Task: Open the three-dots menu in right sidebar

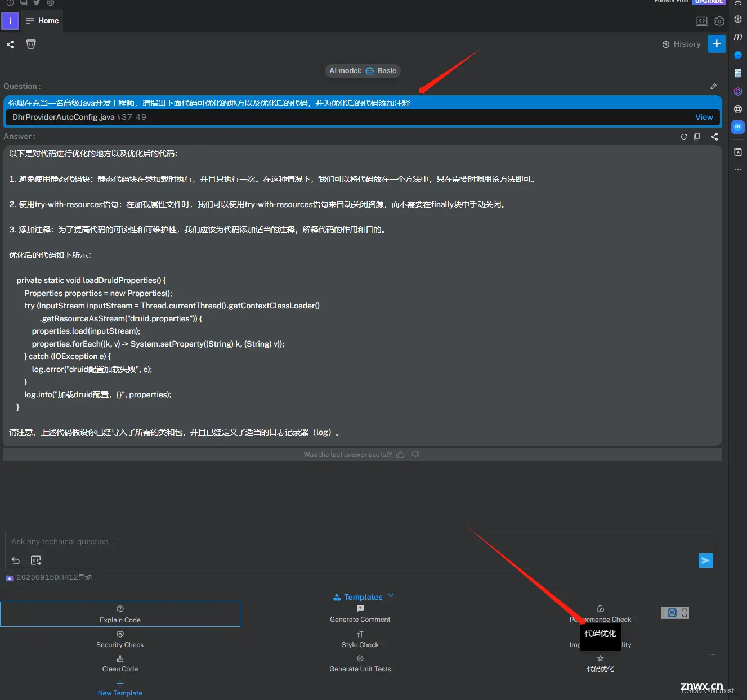Action: (738, 169)
